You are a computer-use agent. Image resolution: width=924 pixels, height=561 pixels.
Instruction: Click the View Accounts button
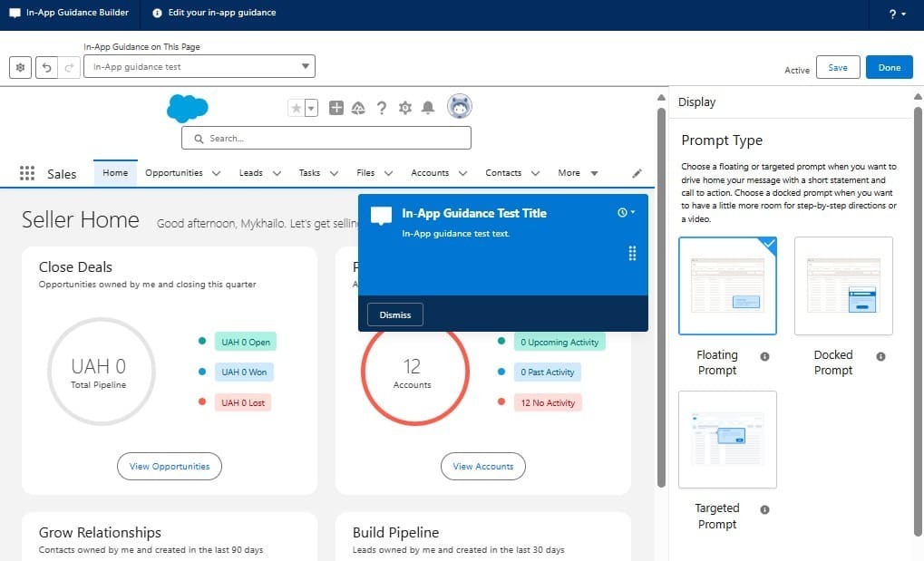point(483,466)
